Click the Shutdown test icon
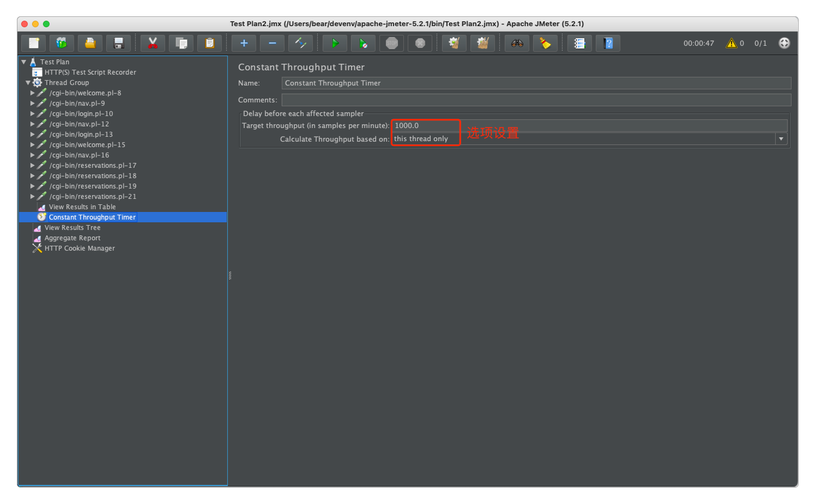The width and height of the screenshot is (815, 504). [x=420, y=43]
